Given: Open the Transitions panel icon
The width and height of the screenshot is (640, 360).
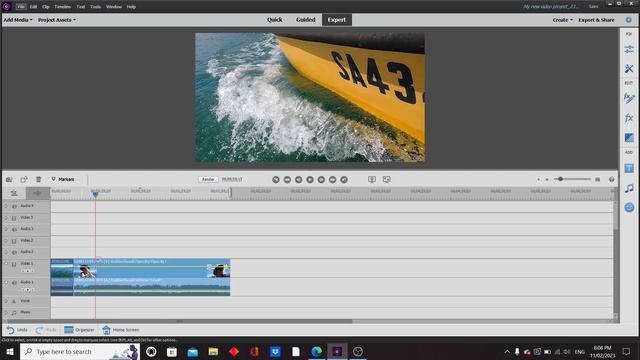Looking at the screenshot, I should [x=629, y=138].
